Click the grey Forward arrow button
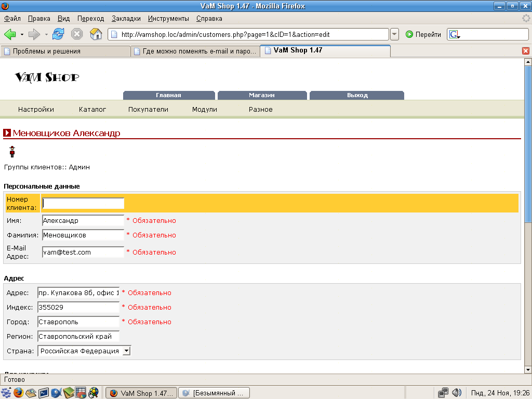The height and width of the screenshot is (399, 532). tap(34, 34)
